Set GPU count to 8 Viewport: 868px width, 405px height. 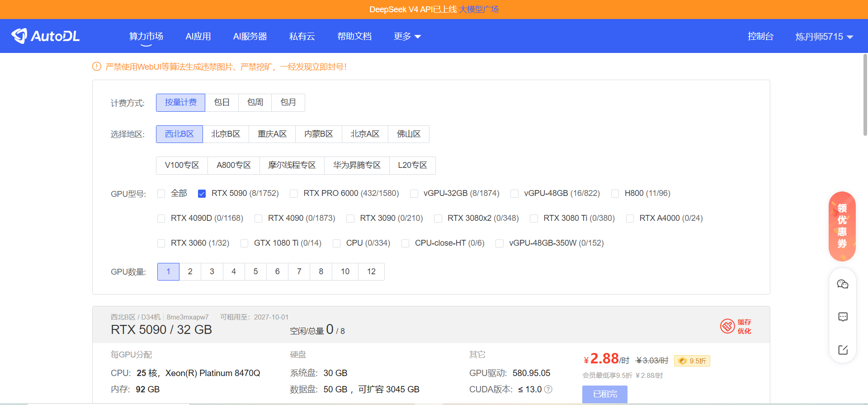[321, 272]
